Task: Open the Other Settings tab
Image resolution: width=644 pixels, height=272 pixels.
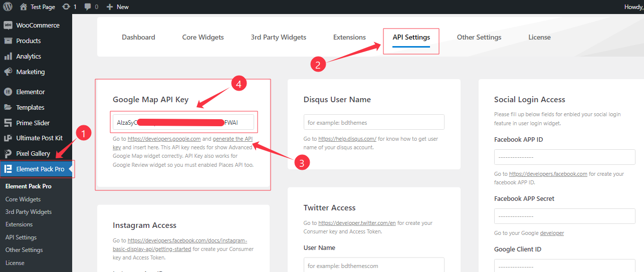Action: pyautogui.click(x=479, y=37)
